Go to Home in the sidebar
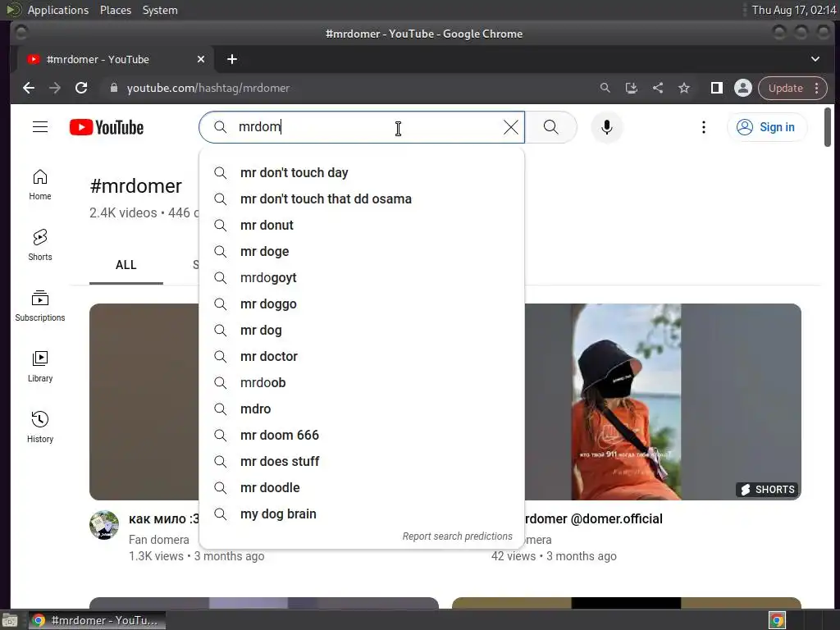This screenshot has height=630, width=840. pos(40,185)
